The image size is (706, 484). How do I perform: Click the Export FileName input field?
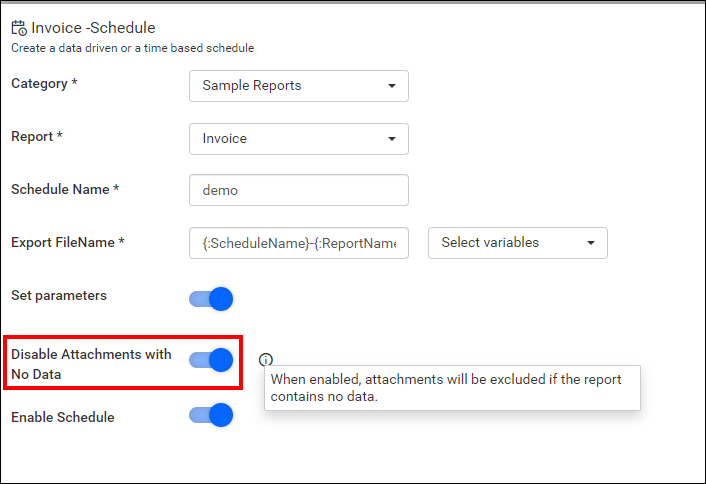(299, 243)
